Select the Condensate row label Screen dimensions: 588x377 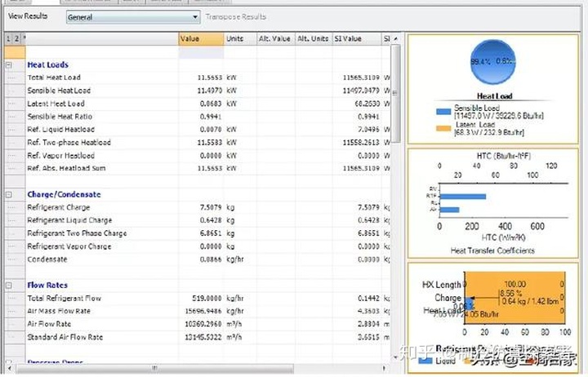pyautogui.click(x=47, y=259)
